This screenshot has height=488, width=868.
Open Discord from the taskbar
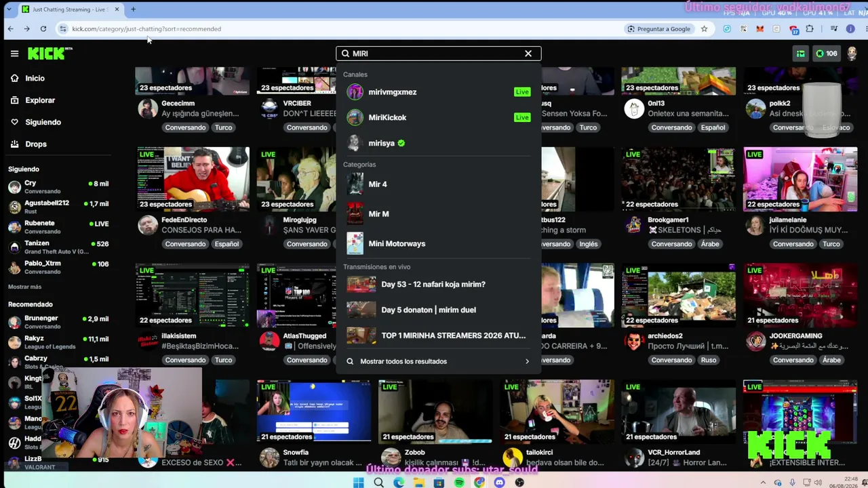tap(500, 483)
